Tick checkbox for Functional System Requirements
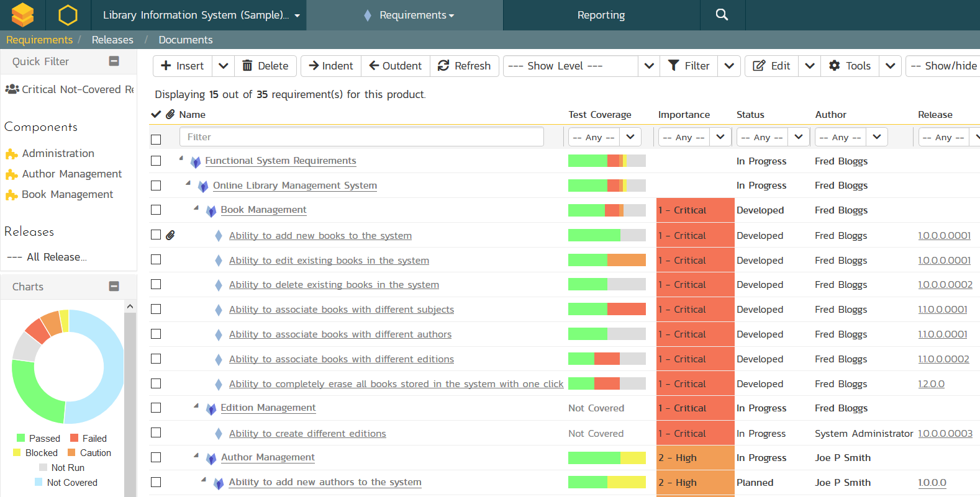This screenshot has width=980, height=497. coord(156,161)
